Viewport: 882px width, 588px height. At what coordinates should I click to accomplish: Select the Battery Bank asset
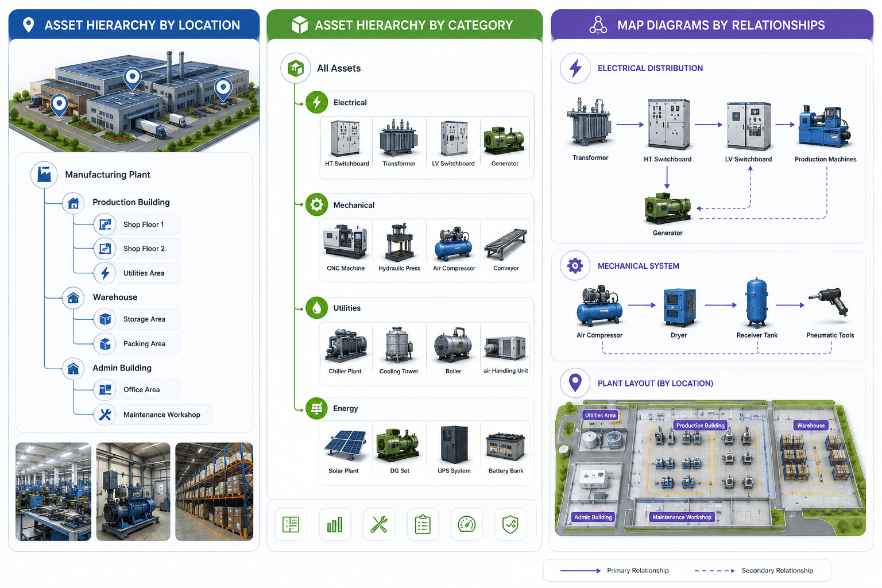pos(505,450)
